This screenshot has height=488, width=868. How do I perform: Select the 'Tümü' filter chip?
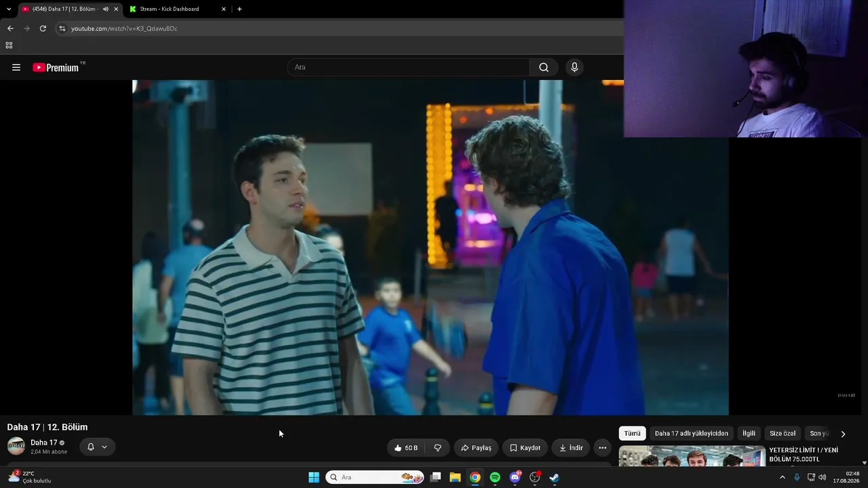point(632,433)
